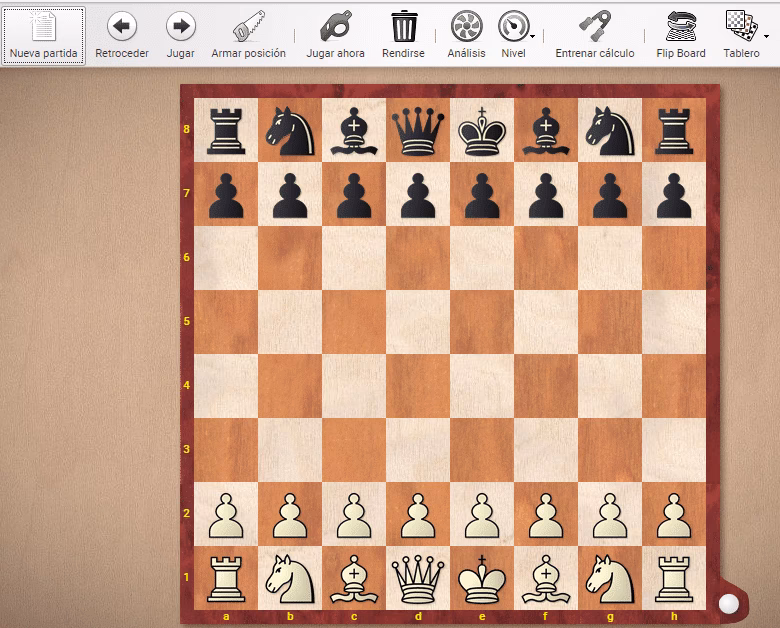Click the empty c3 square

354,450
